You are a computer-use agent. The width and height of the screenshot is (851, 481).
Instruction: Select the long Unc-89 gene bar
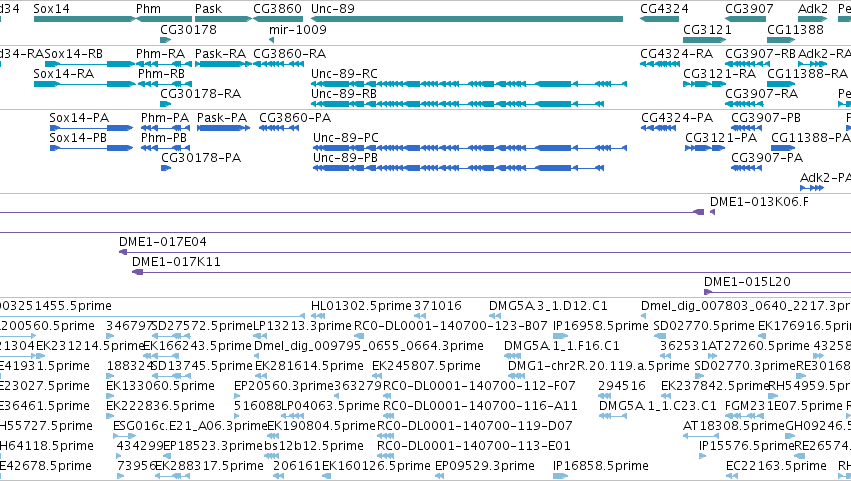(467, 19)
